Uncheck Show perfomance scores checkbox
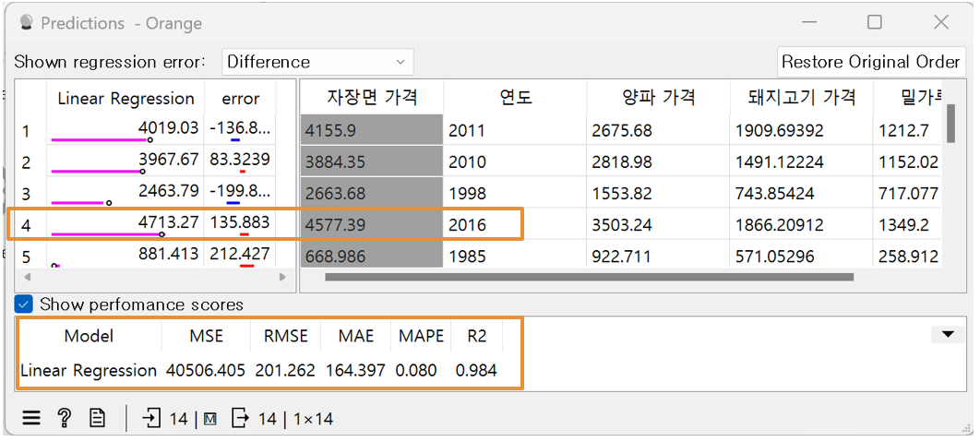980x442 pixels. click(x=24, y=305)
